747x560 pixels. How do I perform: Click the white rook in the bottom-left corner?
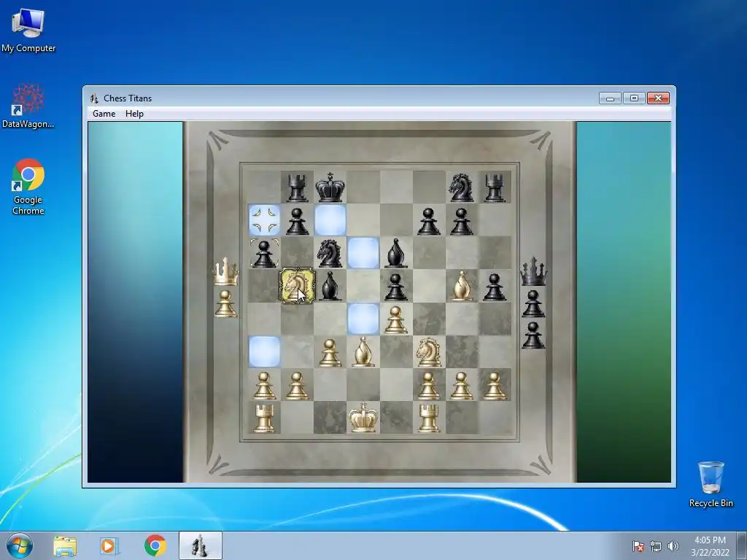264,418
